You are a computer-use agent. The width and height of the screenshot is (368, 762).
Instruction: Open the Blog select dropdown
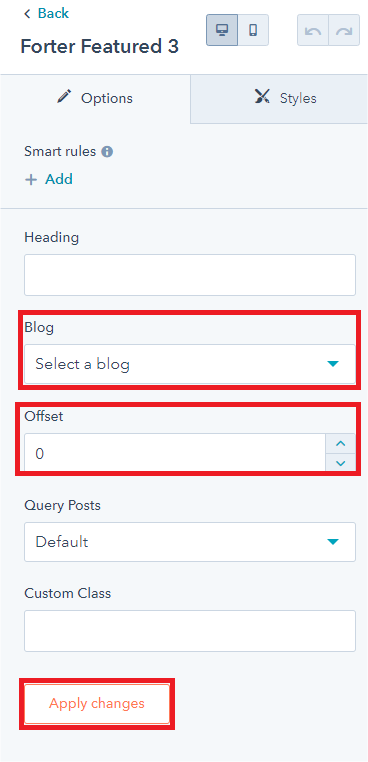(190, 364)
